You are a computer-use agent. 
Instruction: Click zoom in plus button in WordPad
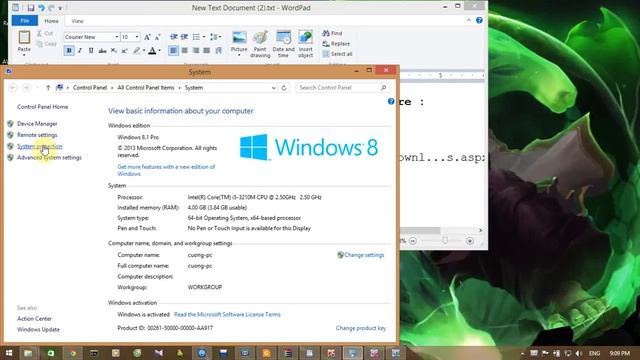click(x=470, y=241)
